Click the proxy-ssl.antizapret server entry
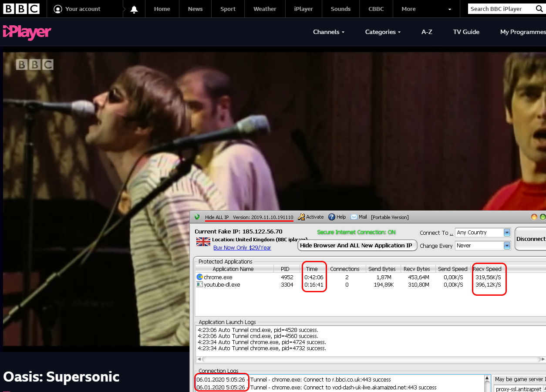The height and width of the screenshot is (392, 546). coord(519,389)
